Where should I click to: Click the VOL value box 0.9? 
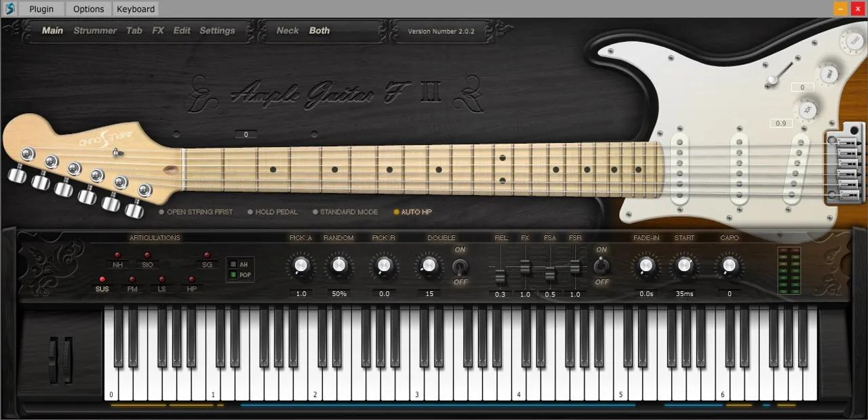[781, 123]
